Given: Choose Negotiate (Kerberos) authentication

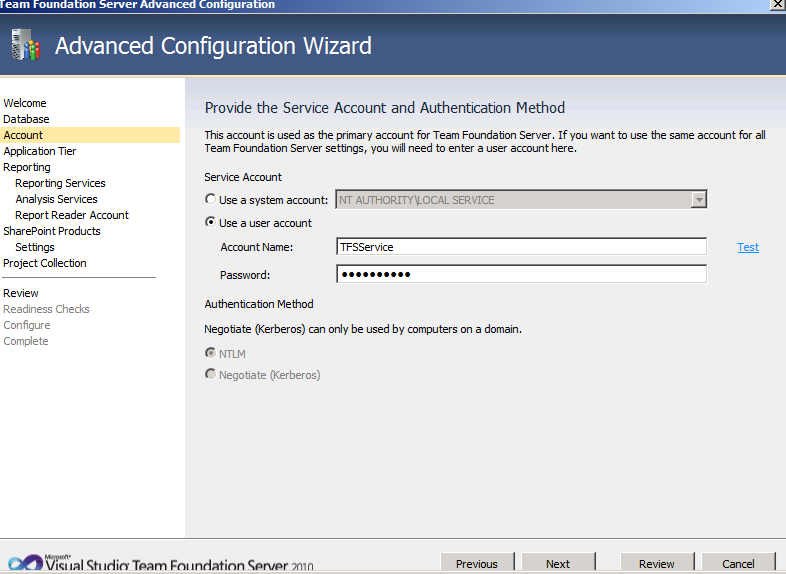Looking at the screenshot, I should click(211, 374).
